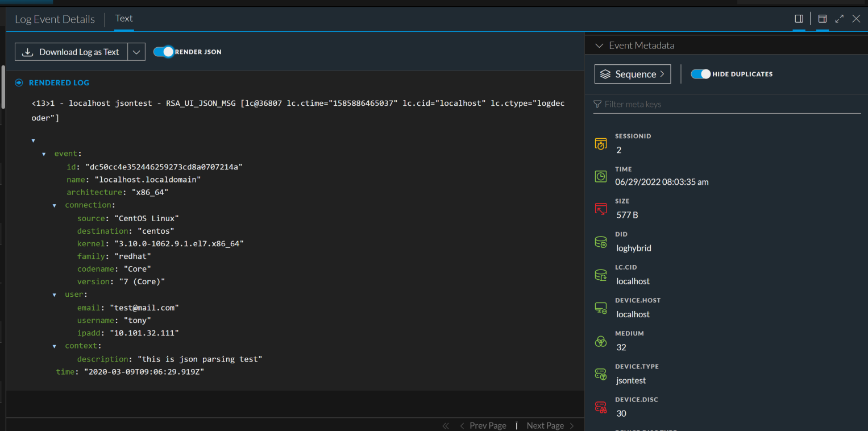Screen dimensions: 868x431
Task: Click the filter icon in Filter meta keys
Action: [x=597, y=104]
